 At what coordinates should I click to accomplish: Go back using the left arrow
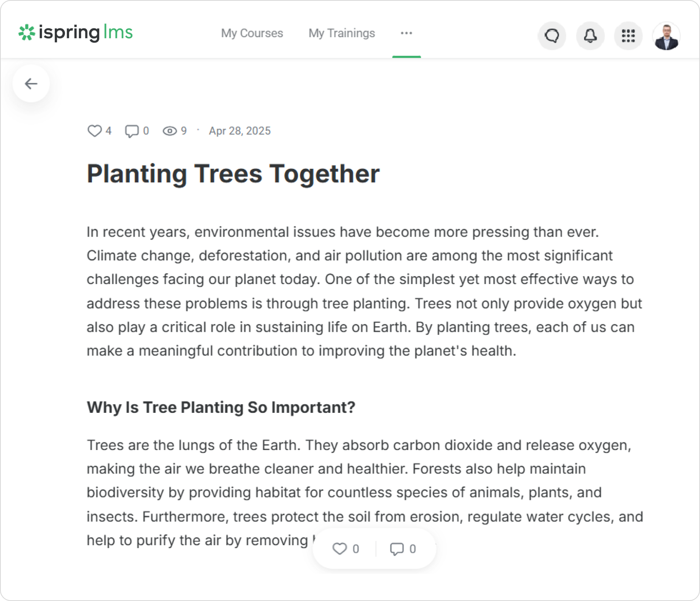coord(31,84)
